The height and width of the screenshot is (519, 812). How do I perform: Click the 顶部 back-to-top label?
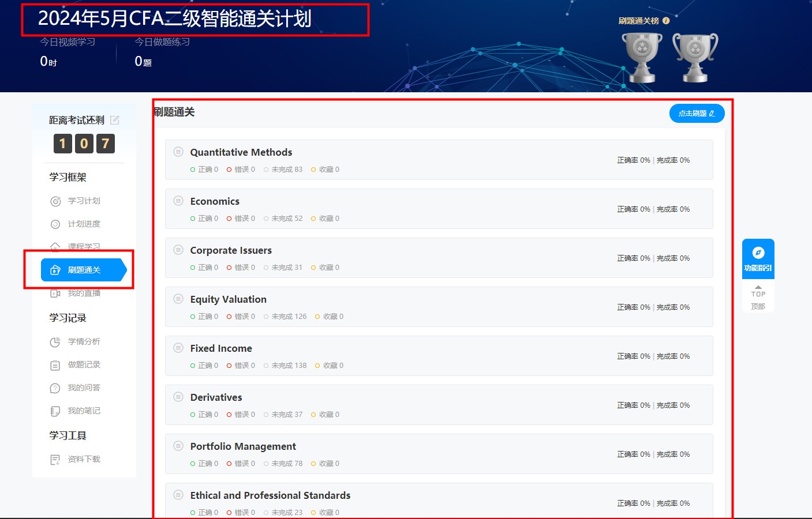[758, 307]
